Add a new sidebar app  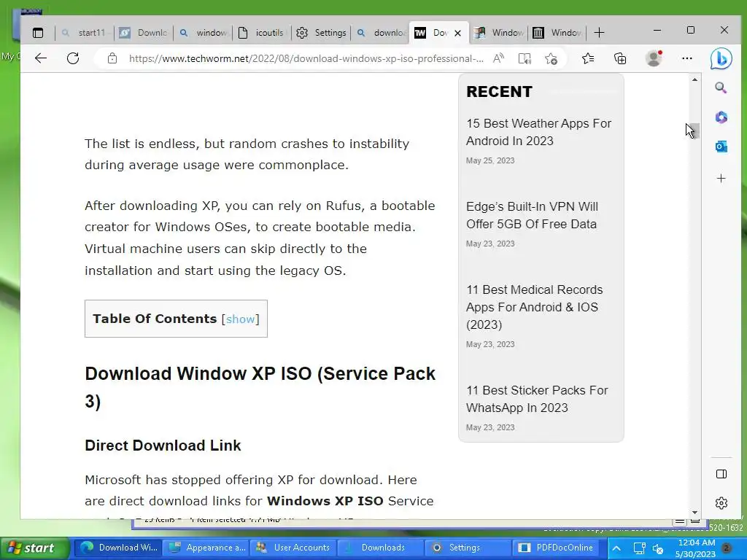721,179
